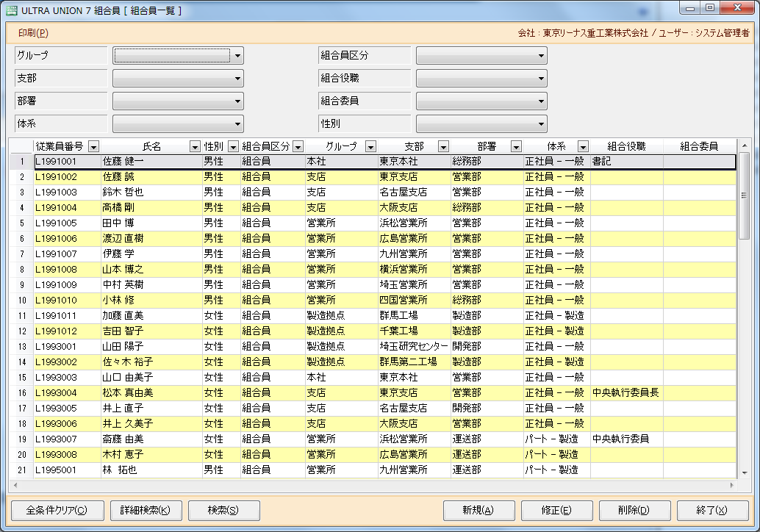Click 部署 column header filter arrow
The image size is (760, 532).
tap(516, 146)
